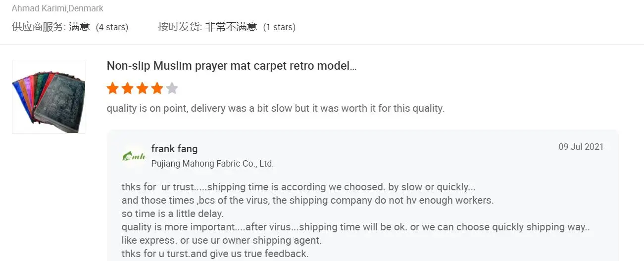Click the reply line starting 'thks for ur trust'

(x=298, y=187)
